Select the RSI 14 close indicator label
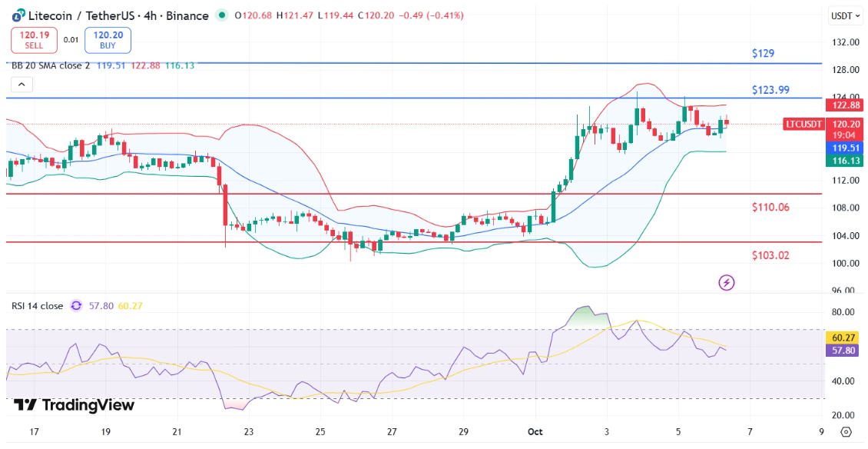This screenshot has width=868, height=449. pos(37,306)
